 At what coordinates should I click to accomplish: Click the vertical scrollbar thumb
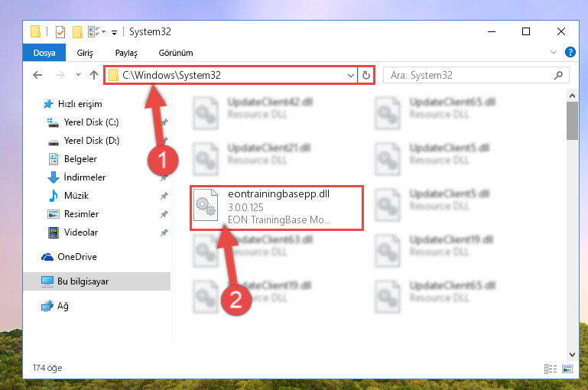[x=572, y=121]
